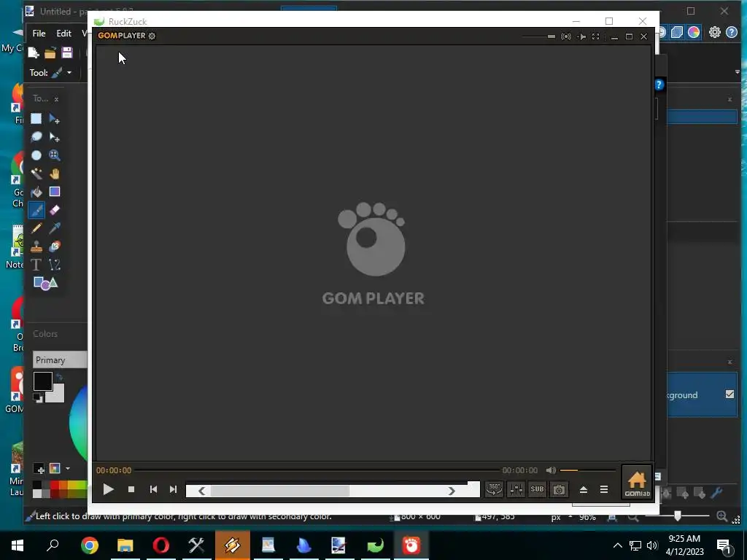This screenshot has width=747, height=560.
Task: Open Layer Properties wrench icon
Action: pos(716,493)
